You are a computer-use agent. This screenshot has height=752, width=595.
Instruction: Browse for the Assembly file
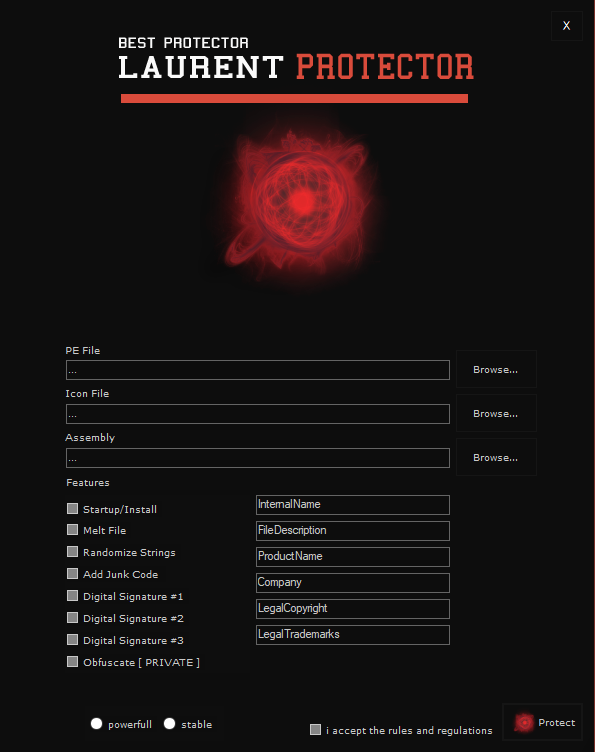(x=496, y=458)
